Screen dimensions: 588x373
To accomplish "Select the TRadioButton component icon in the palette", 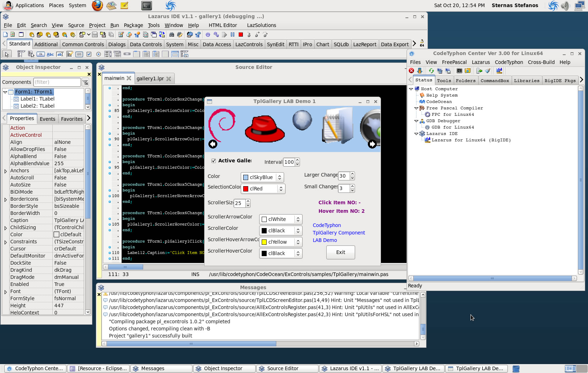I will 98,54.
